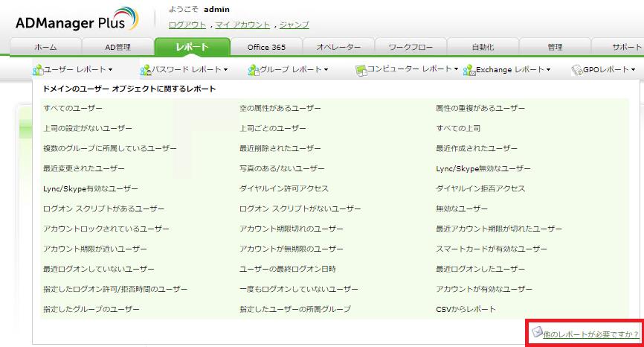Open the Office 365 tab
The image size is (644, 347).
(x=266, y=47)
